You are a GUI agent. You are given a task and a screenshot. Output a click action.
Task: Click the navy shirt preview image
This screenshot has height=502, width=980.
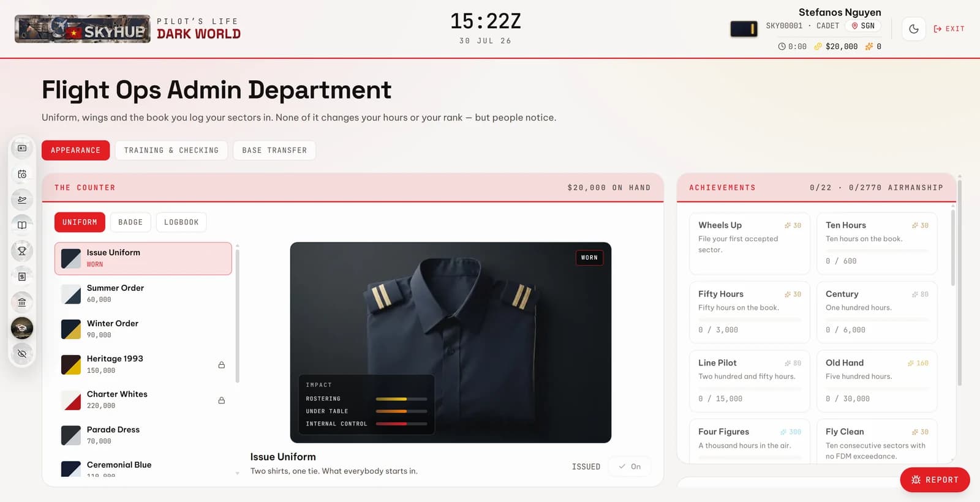click(451, 343)
